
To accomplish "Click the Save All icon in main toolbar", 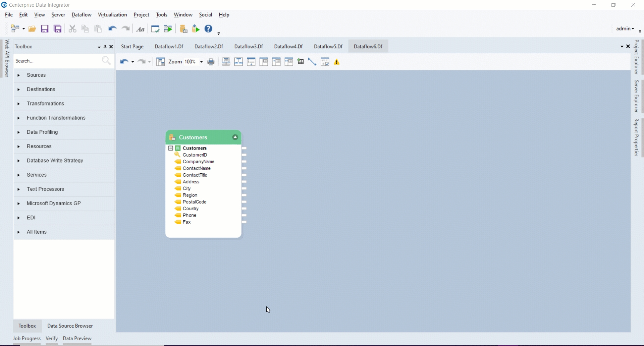I will coord(58,29).
